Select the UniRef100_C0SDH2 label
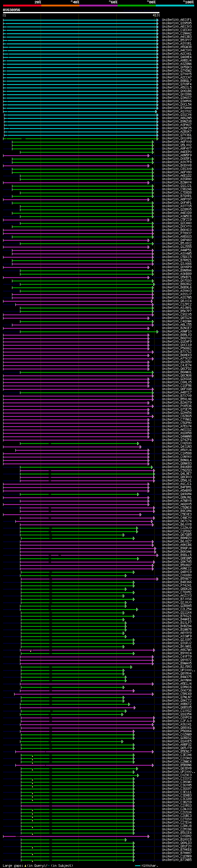Image resolution: width=197 pixels, height=868 pixels. coord(176,836)
